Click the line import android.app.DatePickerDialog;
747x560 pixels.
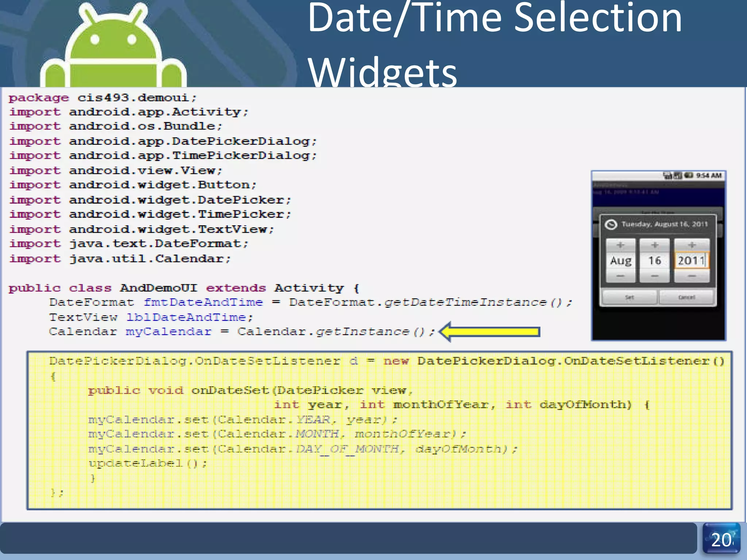click(163, 141)
